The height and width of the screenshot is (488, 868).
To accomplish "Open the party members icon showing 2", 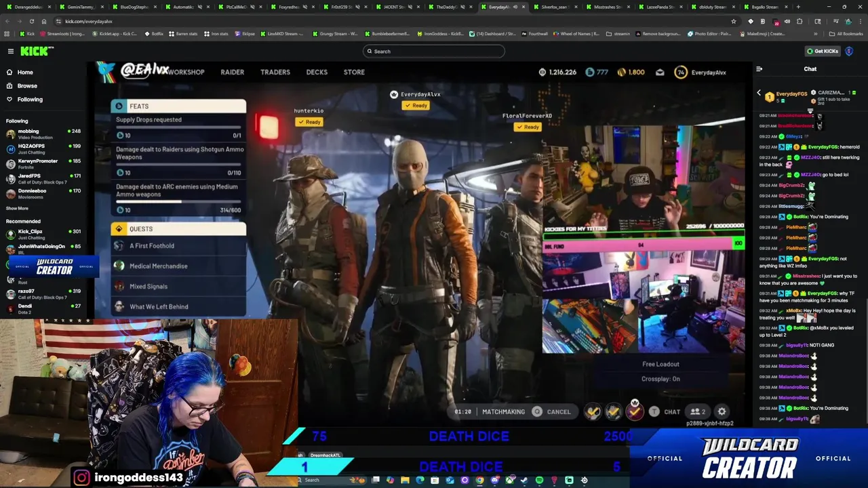I will tap(698, 411).
